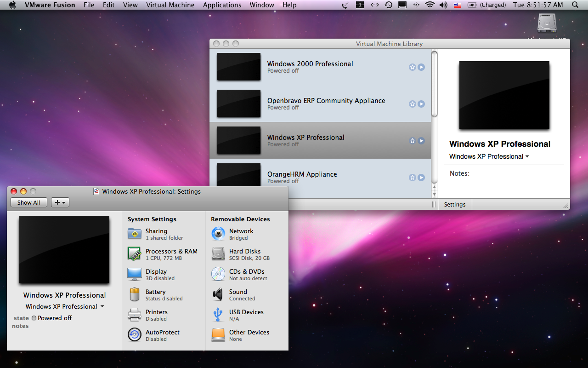Open Spotlight search in menu bar
Viewport: 588px width, 368px height.
click(576, 5)
